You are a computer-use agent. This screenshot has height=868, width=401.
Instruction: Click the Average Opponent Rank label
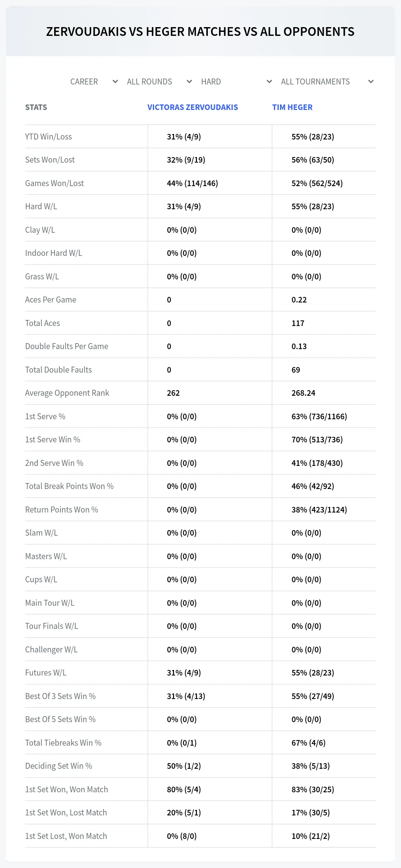point(67,393)
